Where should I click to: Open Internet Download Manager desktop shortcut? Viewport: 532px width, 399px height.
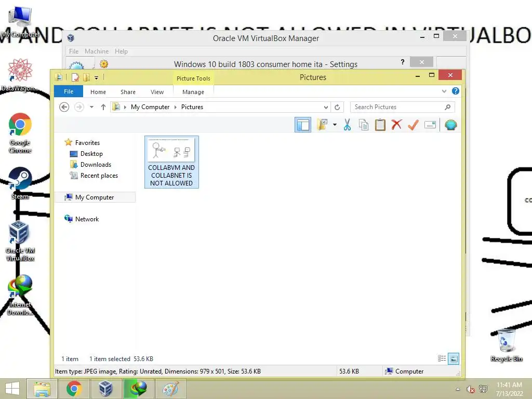coord(20,295)
